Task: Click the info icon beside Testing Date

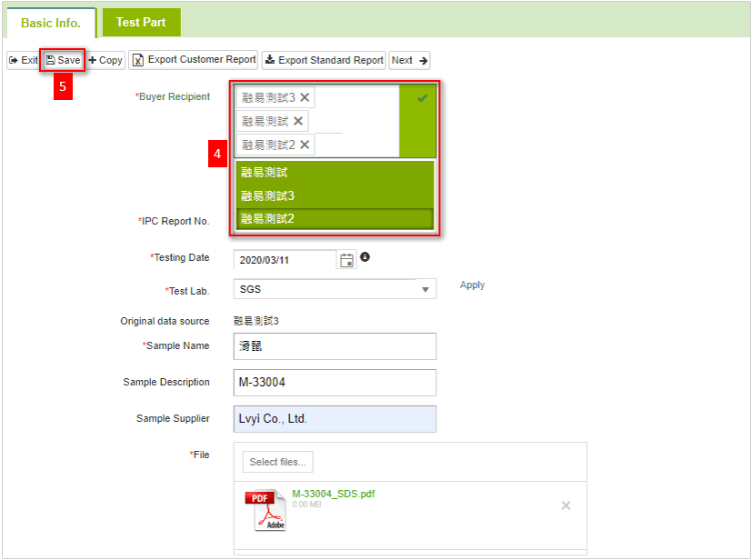Action: pos(365,257)
